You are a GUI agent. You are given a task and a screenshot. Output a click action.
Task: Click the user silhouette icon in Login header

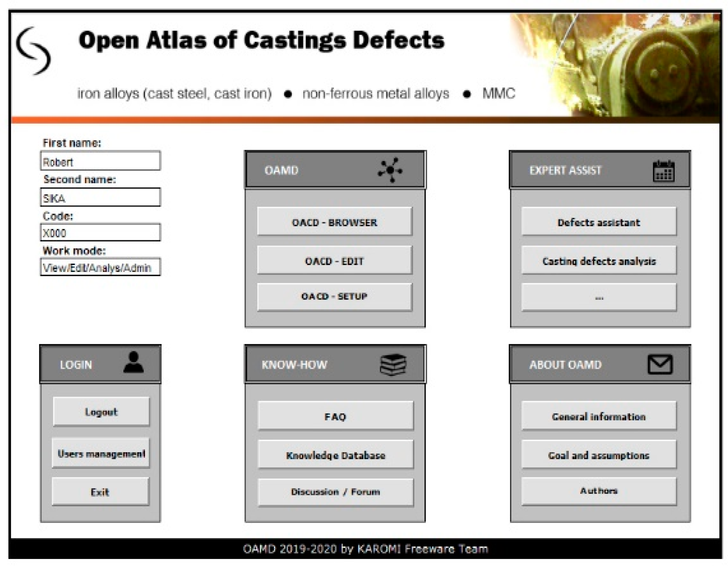pyautogui.click(x=133, y=362)
